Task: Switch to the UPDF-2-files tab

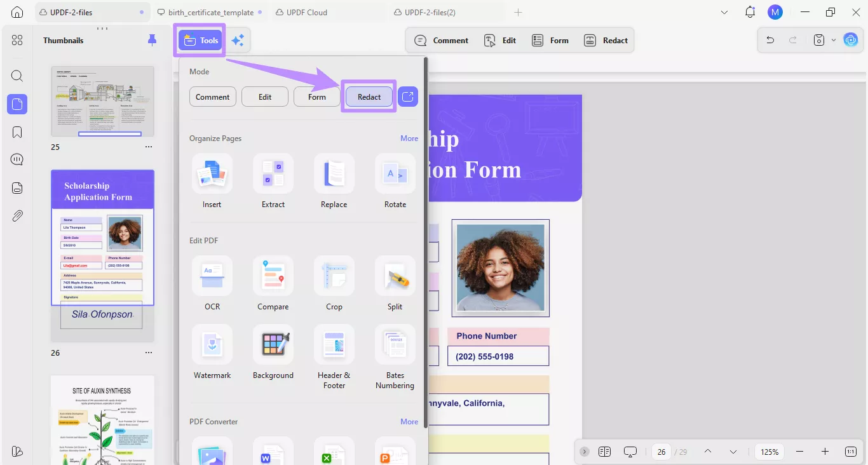Action: (x=93, y=12)
